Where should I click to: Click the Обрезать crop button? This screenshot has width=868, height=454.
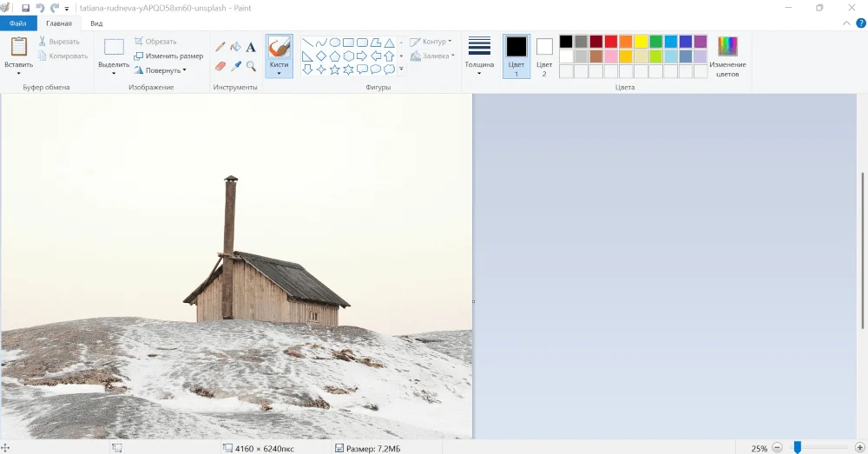155,41
